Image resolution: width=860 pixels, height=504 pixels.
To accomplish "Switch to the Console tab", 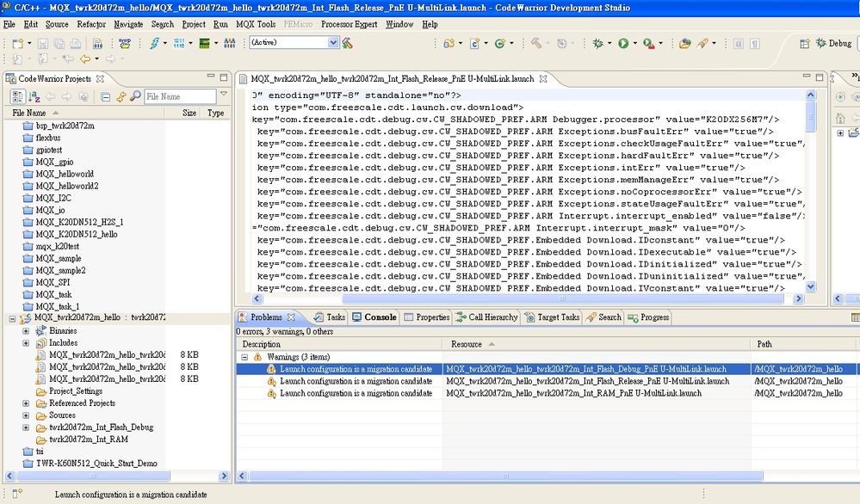I will pyautogui.click(x=374, y=317).
